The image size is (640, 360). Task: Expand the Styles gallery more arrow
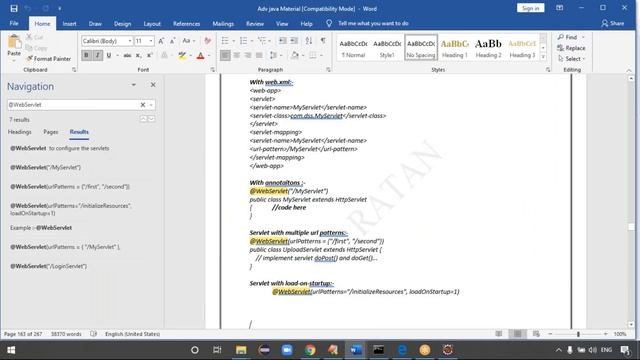(x=543, y=58)
